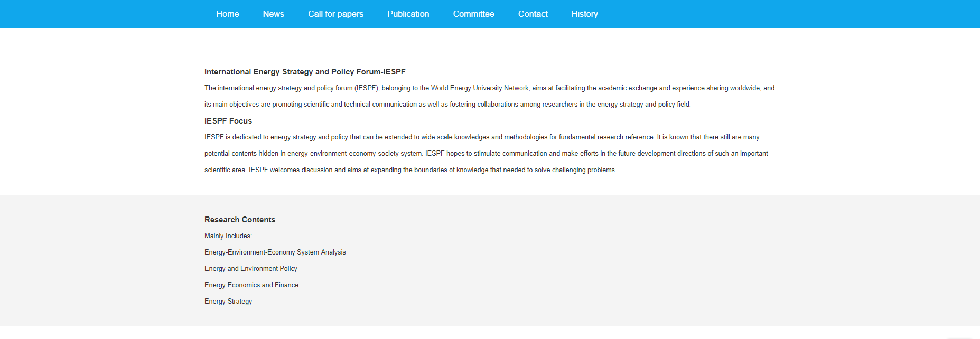Screen dimensions: 980x339
Task: View the History page
Action: pyautogui.click(x=584, y=14)
